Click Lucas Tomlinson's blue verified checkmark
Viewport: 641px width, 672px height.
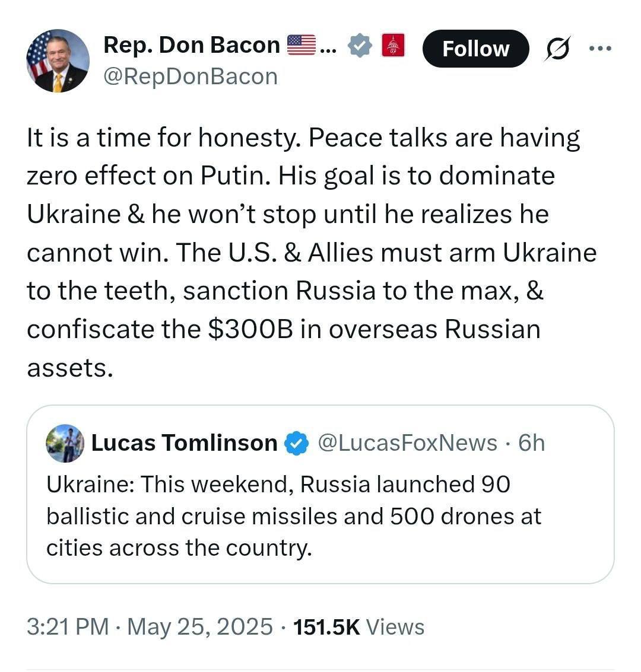(296, 443)
